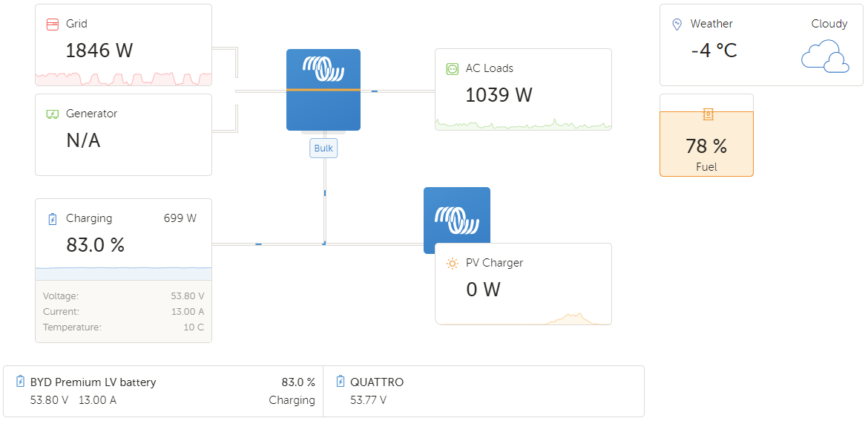
Task: Click the battery Charging icon
Action: (x=53, y=219)
